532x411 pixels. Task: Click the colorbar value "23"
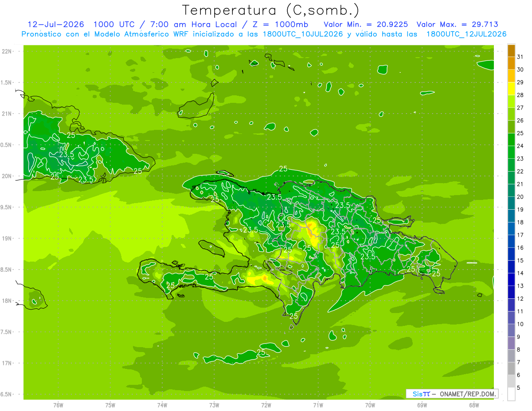pos(520,159)
